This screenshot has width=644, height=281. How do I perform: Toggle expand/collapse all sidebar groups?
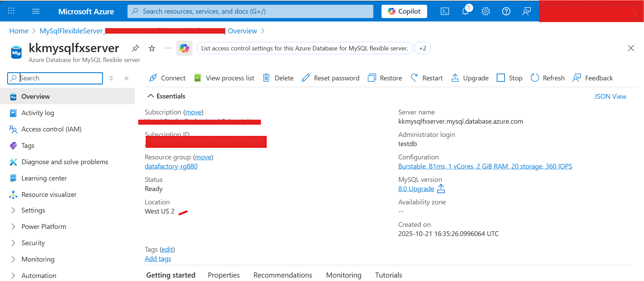(x=111, y=78)
